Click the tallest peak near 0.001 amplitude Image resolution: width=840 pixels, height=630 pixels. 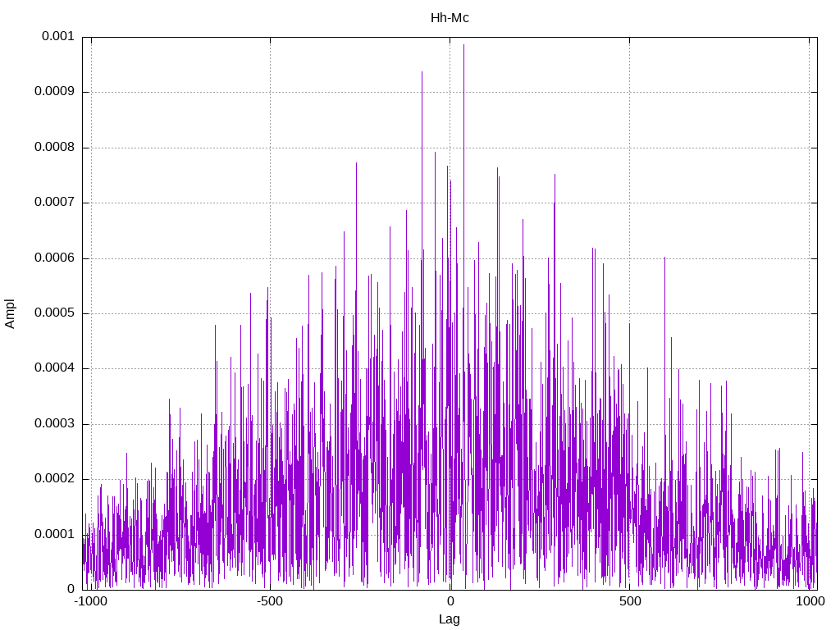pyautogui.click(x=464, y=45)
